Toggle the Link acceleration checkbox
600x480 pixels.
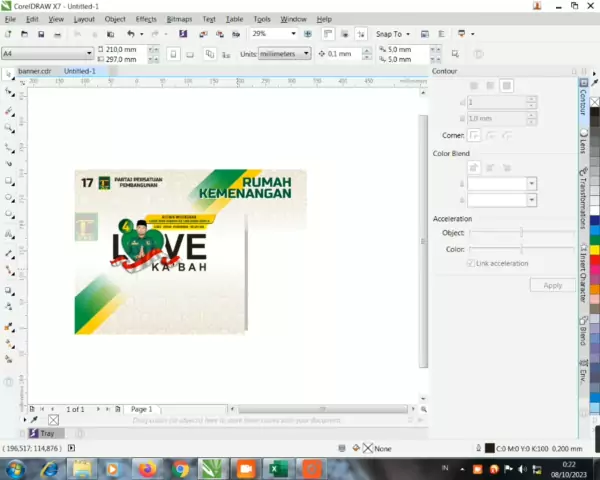click(x=472, y=263)
